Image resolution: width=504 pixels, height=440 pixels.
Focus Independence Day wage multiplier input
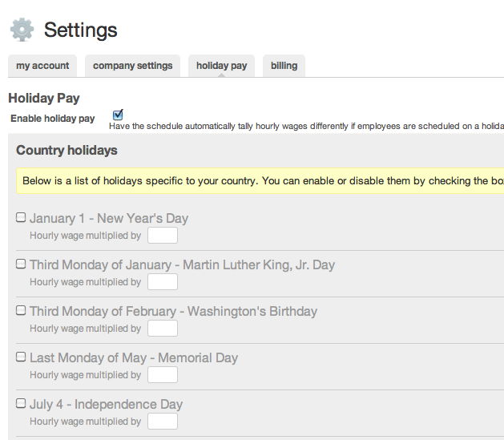click(x=163, y=422)
